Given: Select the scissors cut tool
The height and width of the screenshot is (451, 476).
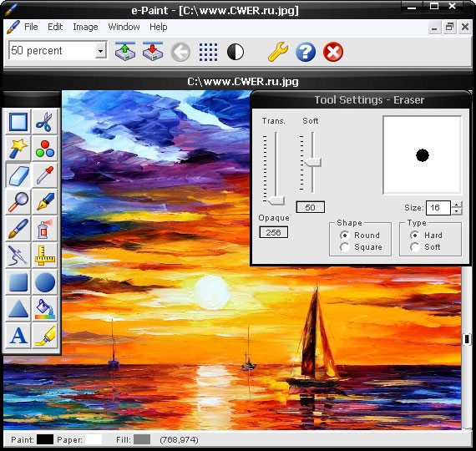Looking at the screenshot, I should pyautogui.click(x=44, y=122).
